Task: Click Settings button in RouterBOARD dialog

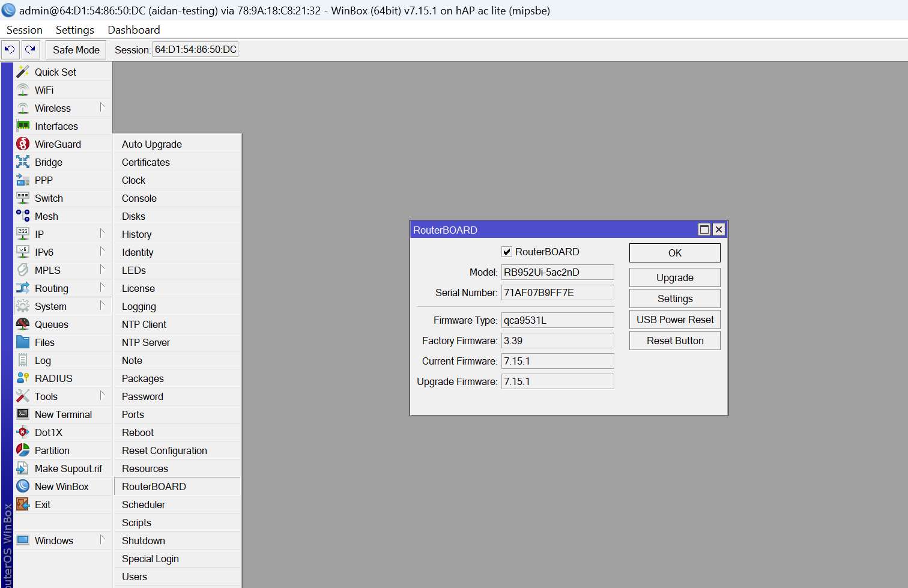Action: (675, 299)
